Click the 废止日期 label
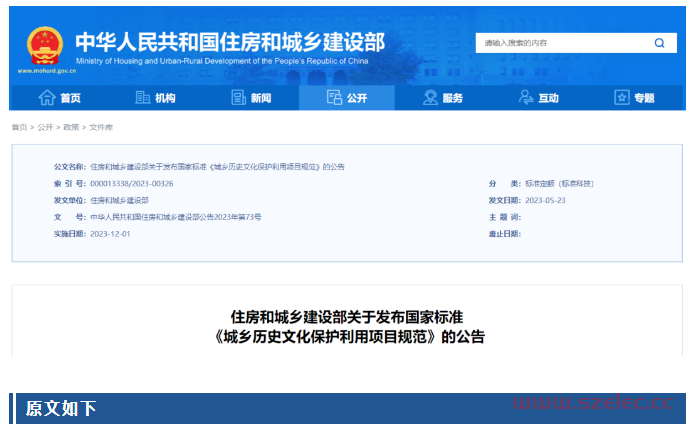The width and height of the screenshot is (693, 429). point(505,234)
